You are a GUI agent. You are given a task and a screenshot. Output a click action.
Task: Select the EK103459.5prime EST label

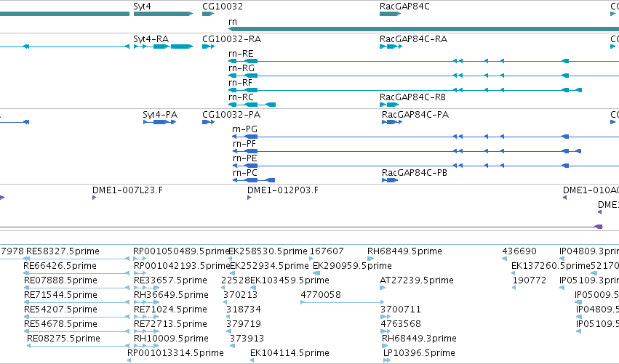(289, 280)
